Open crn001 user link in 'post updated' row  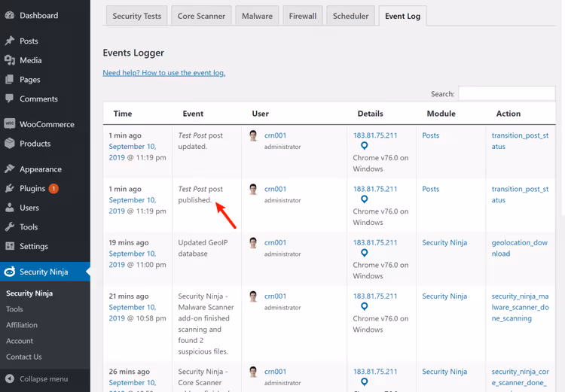275,135
